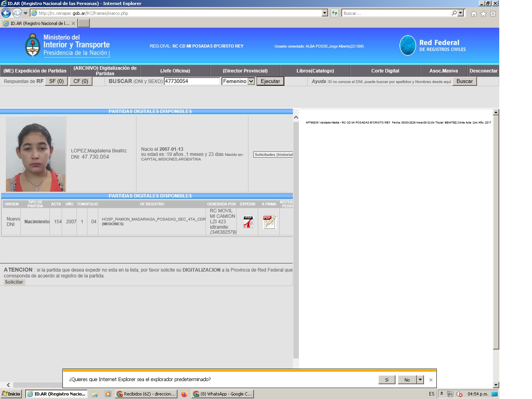Open the favorites star icon
Screen dimensions: 532x399
[483, 14]
